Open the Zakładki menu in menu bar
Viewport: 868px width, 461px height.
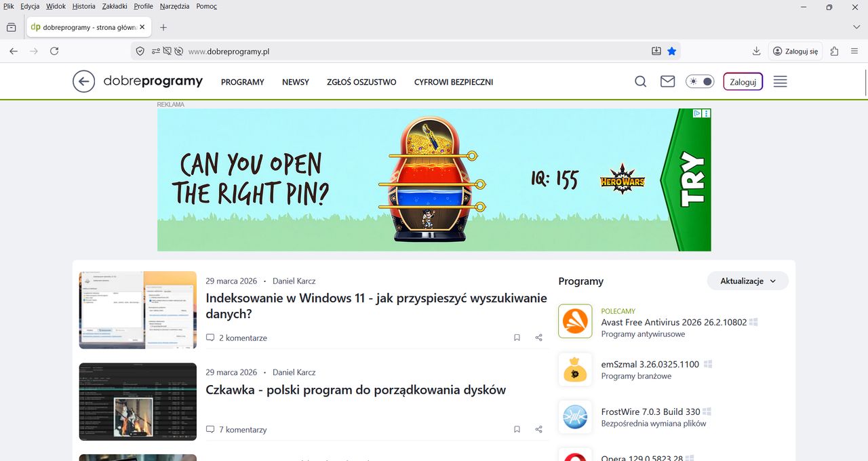[x=114, y=6]
